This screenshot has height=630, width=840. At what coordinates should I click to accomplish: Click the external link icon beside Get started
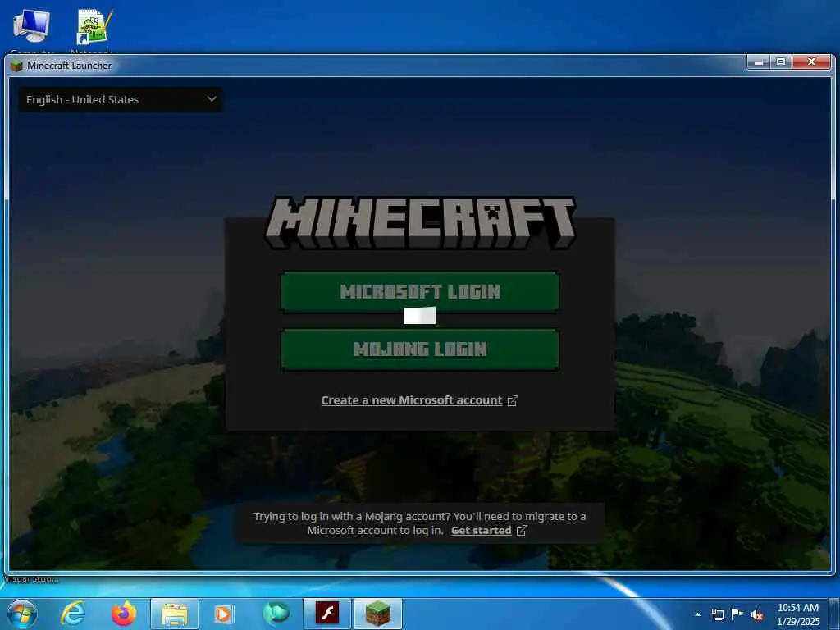click(x=522, y=531)
